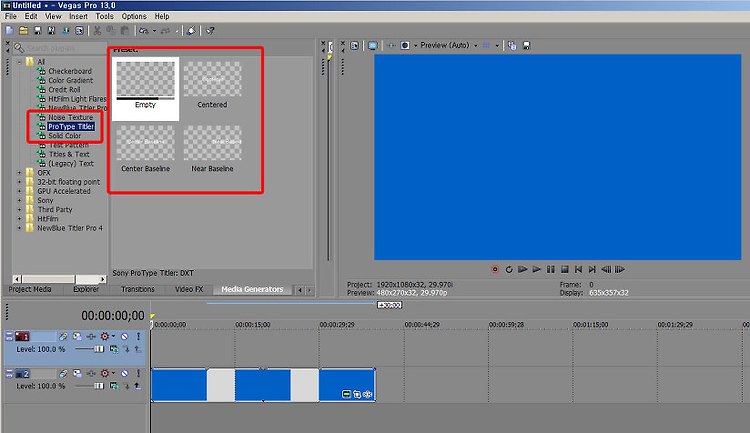
Task: Minimize track 1 height button
Action: pos(9,336)
